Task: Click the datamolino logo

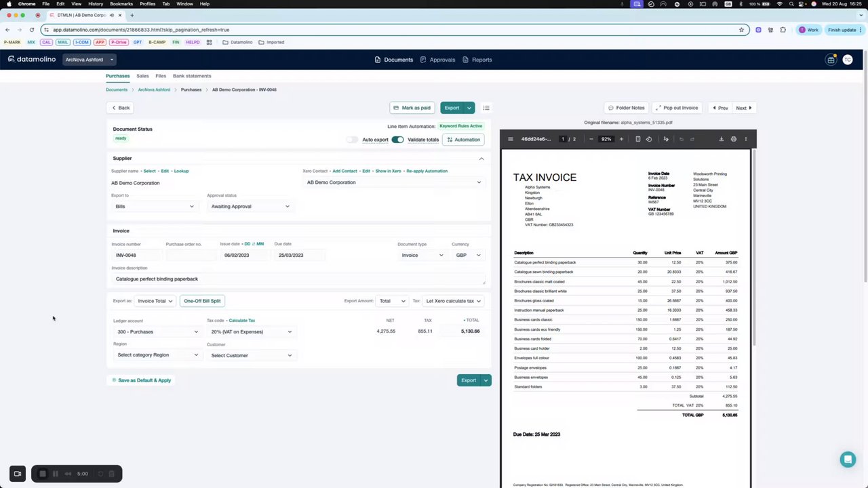Action: point(32,60)
